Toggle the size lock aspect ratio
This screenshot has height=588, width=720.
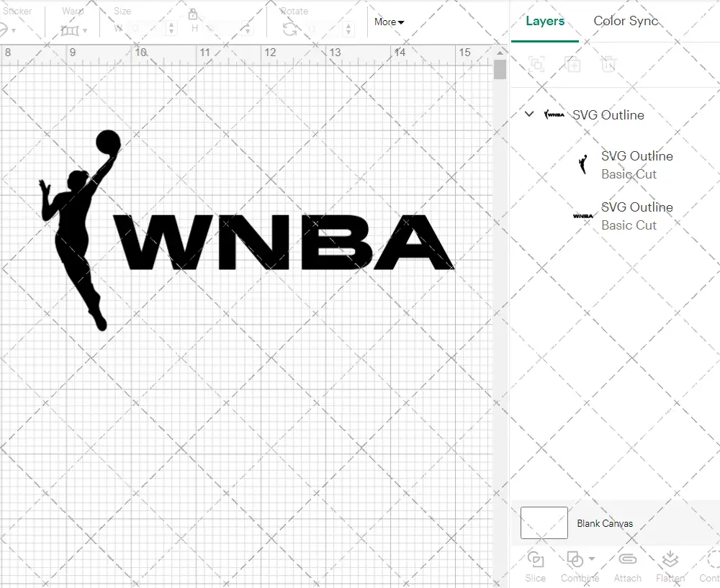[193, 15]
